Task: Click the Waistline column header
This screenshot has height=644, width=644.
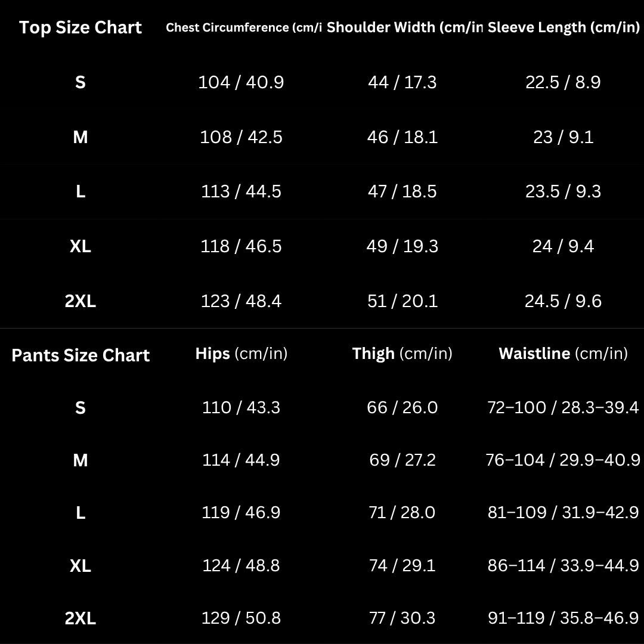Action: pos(563,354)
